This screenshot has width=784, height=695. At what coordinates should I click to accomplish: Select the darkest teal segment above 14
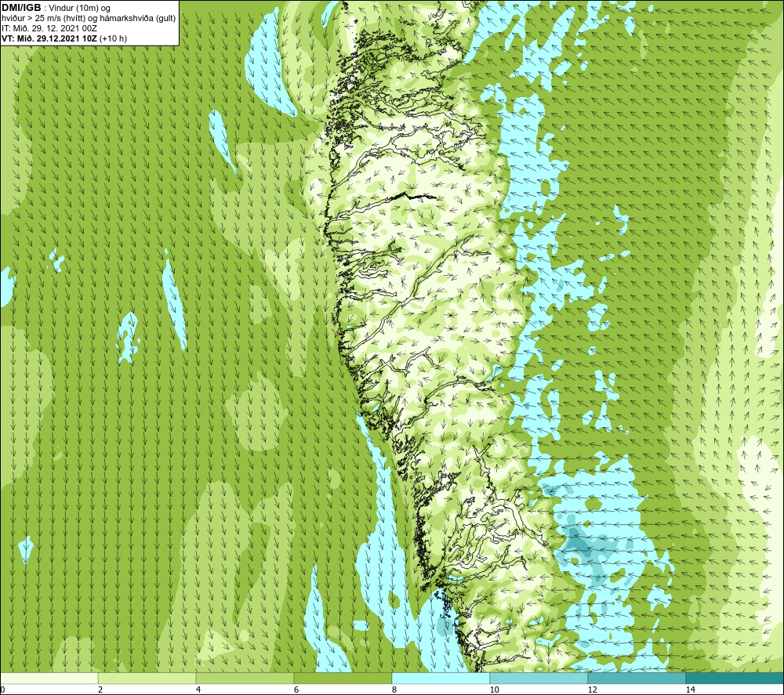(735, 678)
